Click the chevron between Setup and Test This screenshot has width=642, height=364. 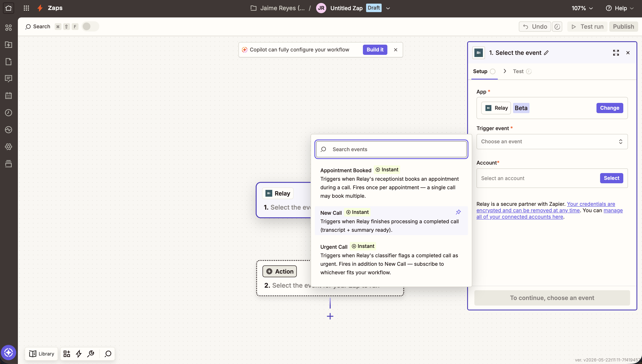(505, 71)
